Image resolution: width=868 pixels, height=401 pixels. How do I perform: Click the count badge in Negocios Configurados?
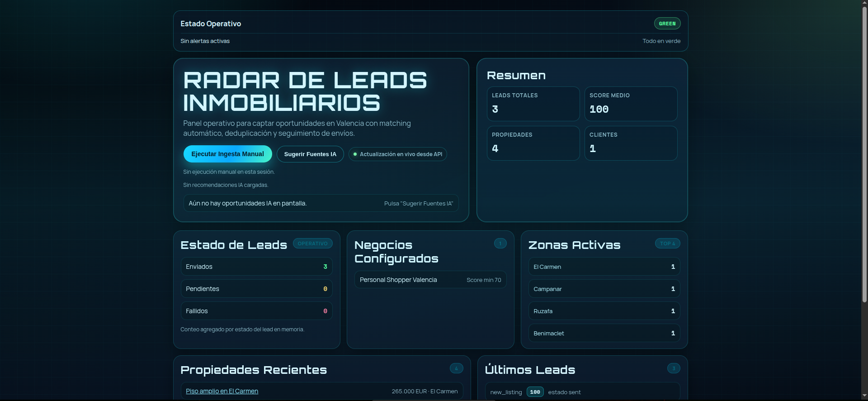click(x=500, y=243)
